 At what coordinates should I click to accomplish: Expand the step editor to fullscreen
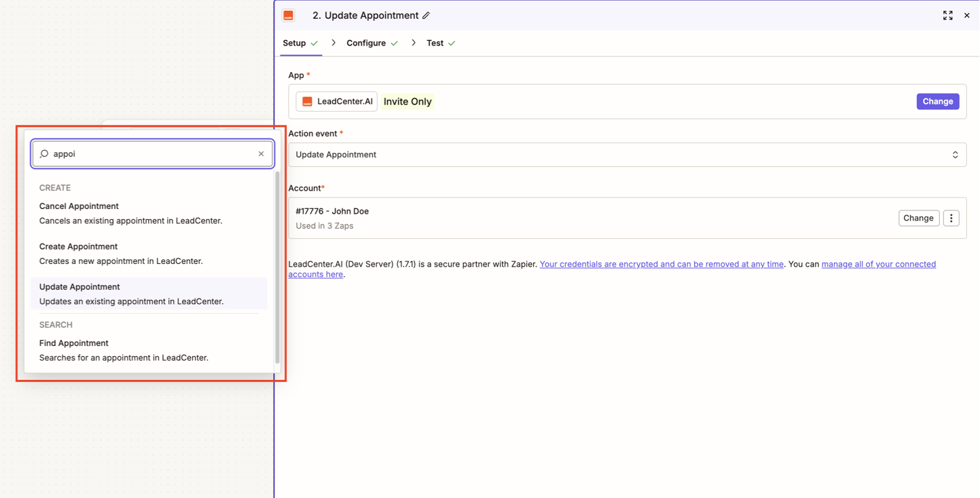947,16
